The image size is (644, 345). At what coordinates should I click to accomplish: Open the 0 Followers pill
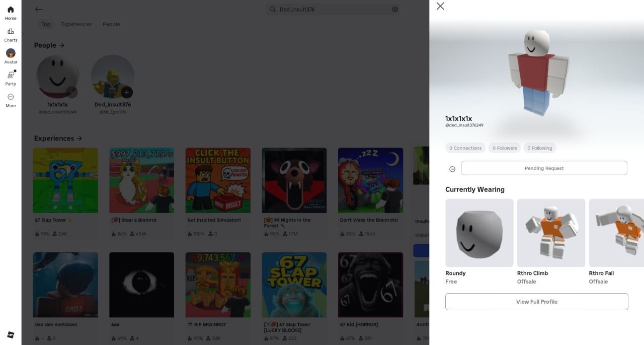[504, 148]
